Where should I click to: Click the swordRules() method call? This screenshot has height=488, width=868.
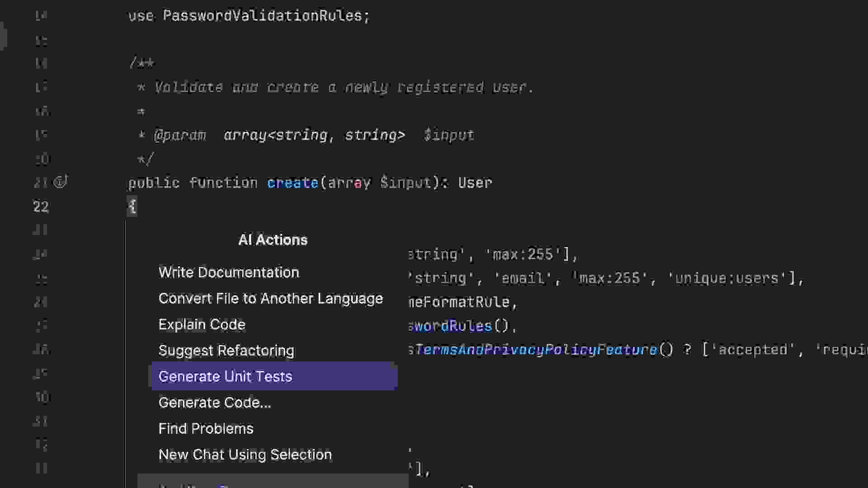click(x=459, y=326)
